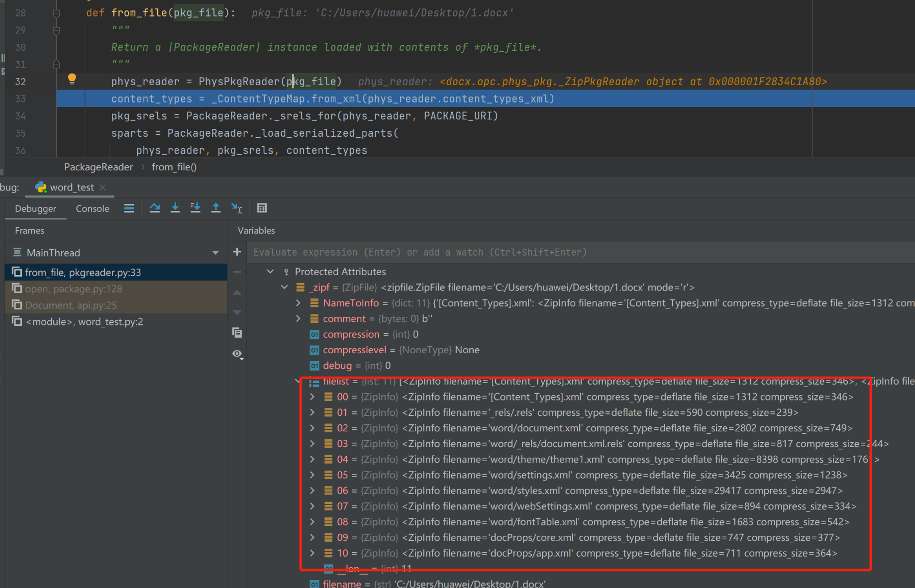Click the Step Into My Code icon

point(196,208)
